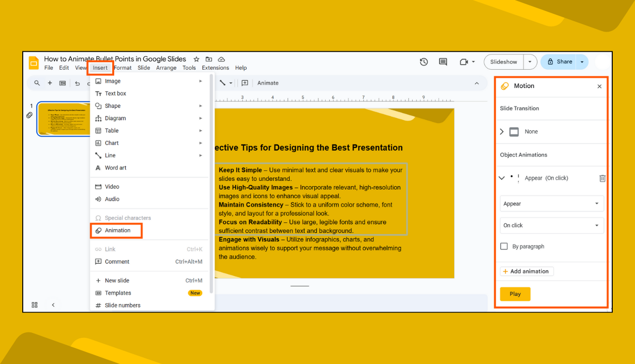Viewport: 635px width, 364px height.
Task: Open comment history using the speech bubble icon
Action: click(x=443, y=62)
